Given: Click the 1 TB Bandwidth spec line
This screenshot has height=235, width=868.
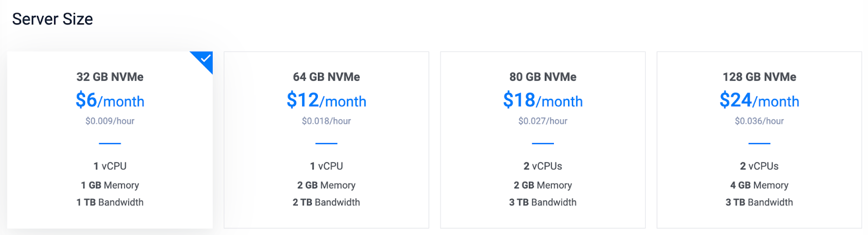Looking at the screenshot, I should click(x=110, y=203).
